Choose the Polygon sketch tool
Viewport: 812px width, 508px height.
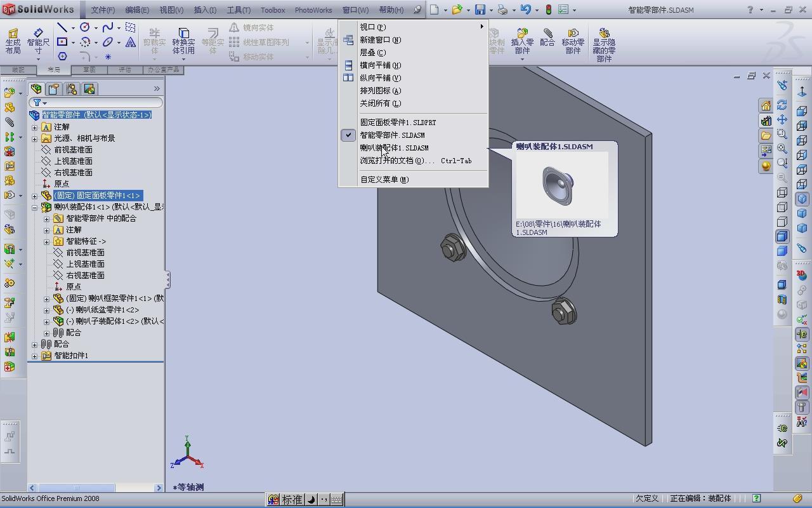[62, 57]
